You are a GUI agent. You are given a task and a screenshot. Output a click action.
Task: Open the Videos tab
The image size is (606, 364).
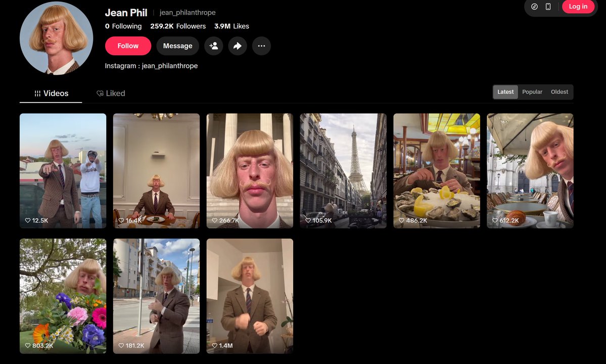(51, 94)
